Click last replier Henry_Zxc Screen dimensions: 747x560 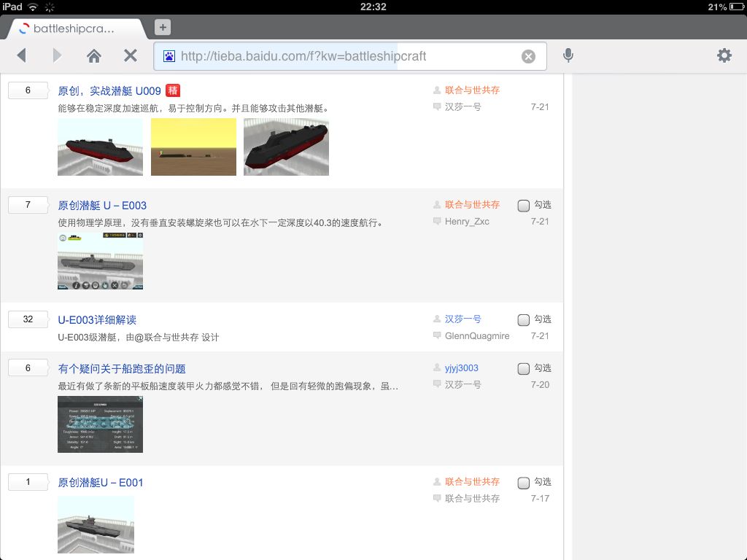pyautogui.click(x=467, y=222)
